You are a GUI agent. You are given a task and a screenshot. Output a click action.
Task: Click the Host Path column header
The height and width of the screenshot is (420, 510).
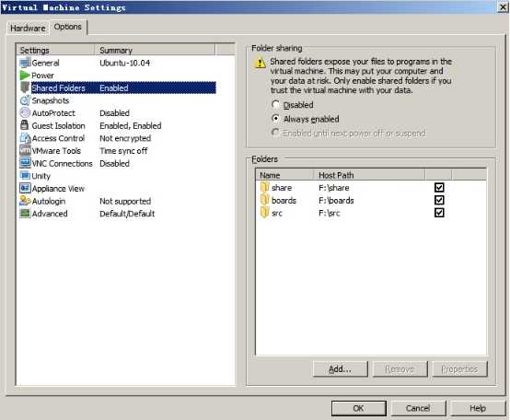(369, 175)
